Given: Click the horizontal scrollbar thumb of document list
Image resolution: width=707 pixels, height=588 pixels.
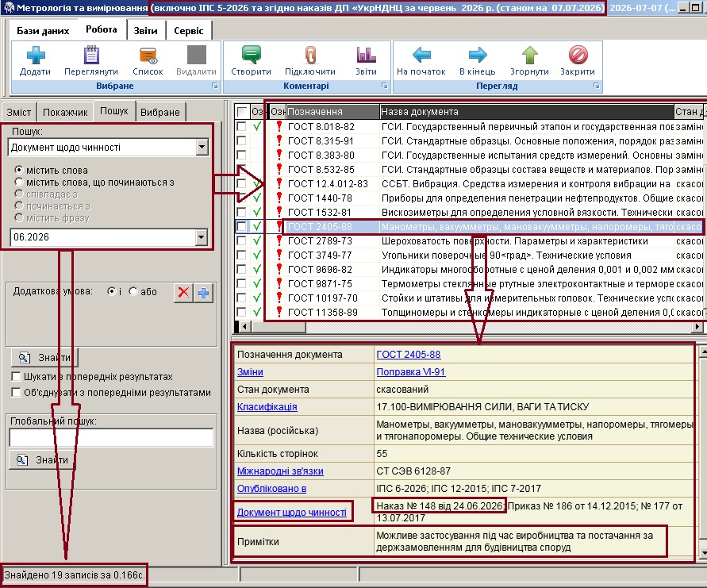Looking at the screenshot, I should coord(278,326).
